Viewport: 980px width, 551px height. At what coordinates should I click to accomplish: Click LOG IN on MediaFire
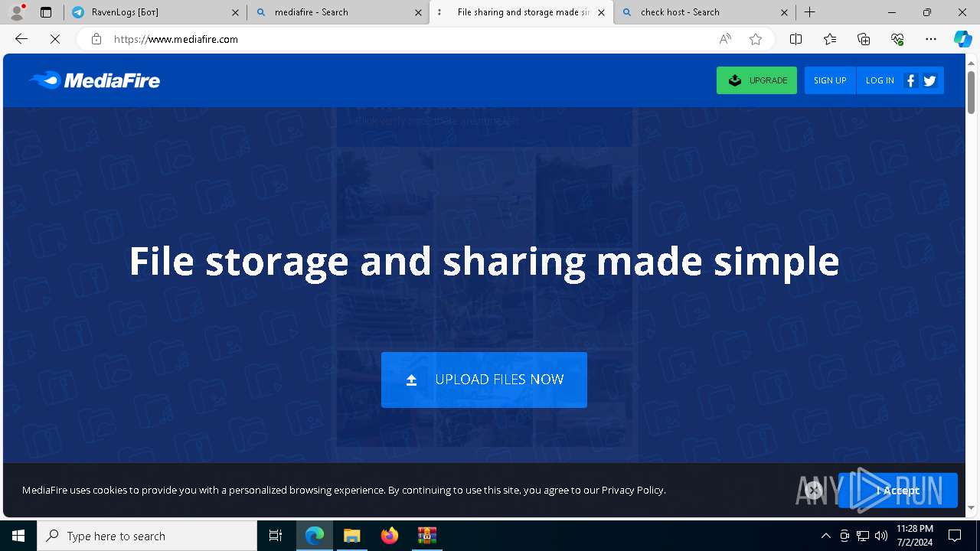(x=880, y=80)
